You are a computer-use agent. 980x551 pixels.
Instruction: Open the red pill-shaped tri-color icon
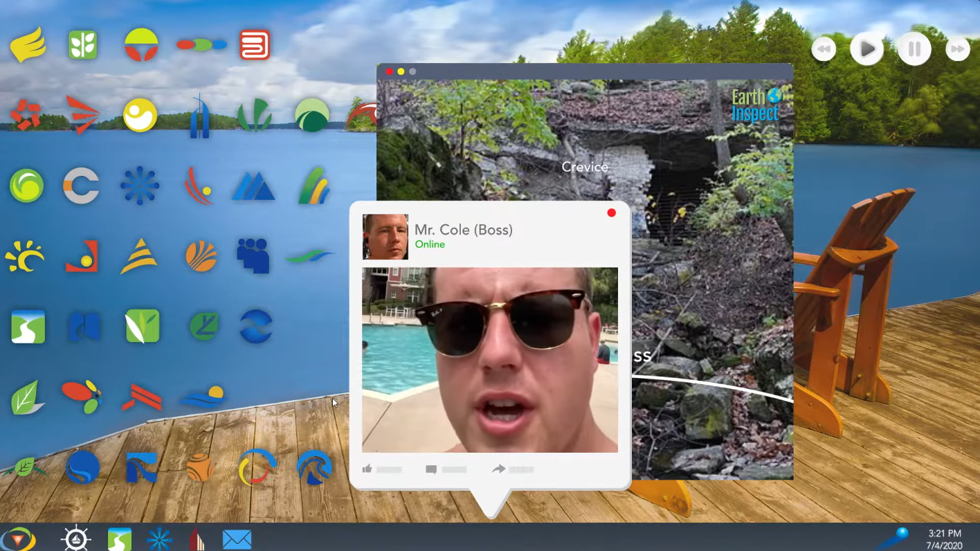201,45
